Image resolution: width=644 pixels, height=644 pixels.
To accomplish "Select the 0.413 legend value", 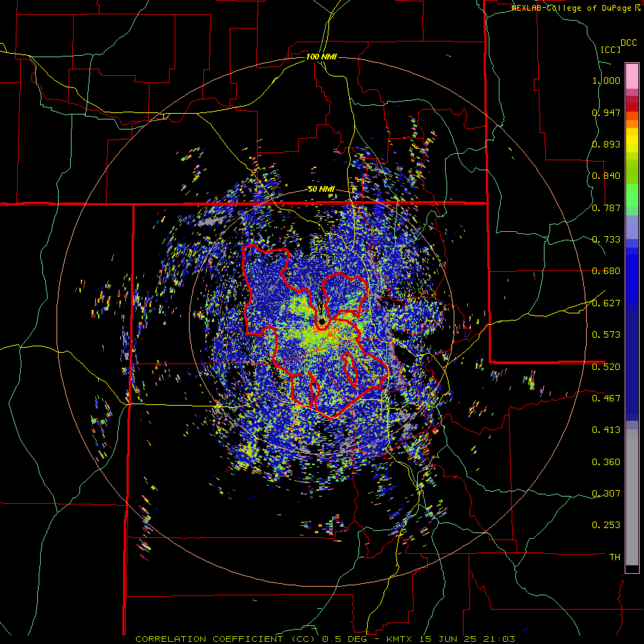I will [606, 430].
